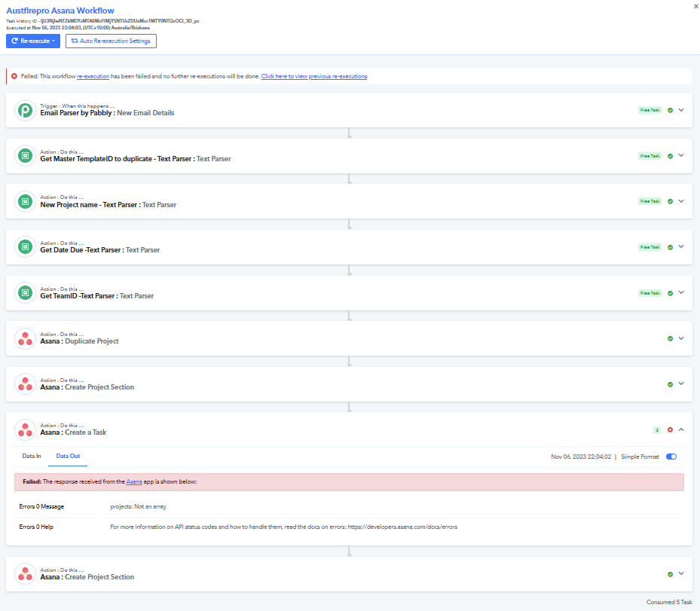Click the Nov 06, 2023 22:04:02 timestamp
This screenshot has width=700, height=611.
coord(581,457)
